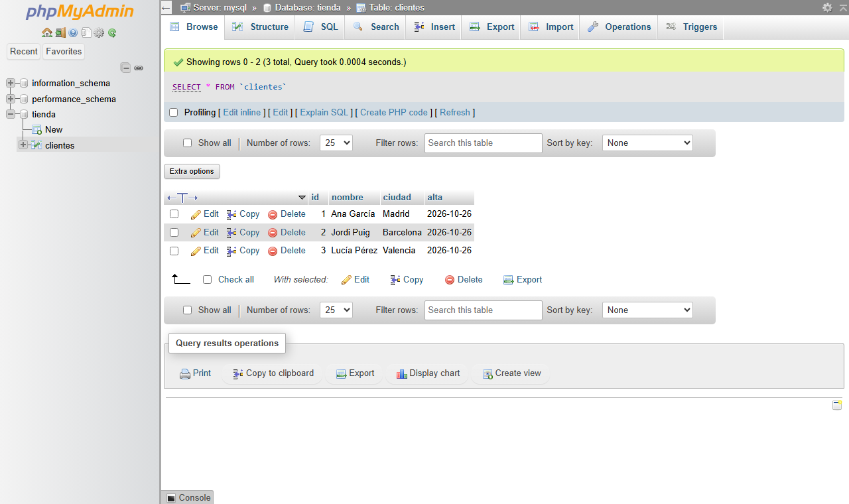Image resolution: width=849 pixels, height=504 pixels.
Task: Collapse all navigation tree nodes icon
Action: click(x=125, y=68)
